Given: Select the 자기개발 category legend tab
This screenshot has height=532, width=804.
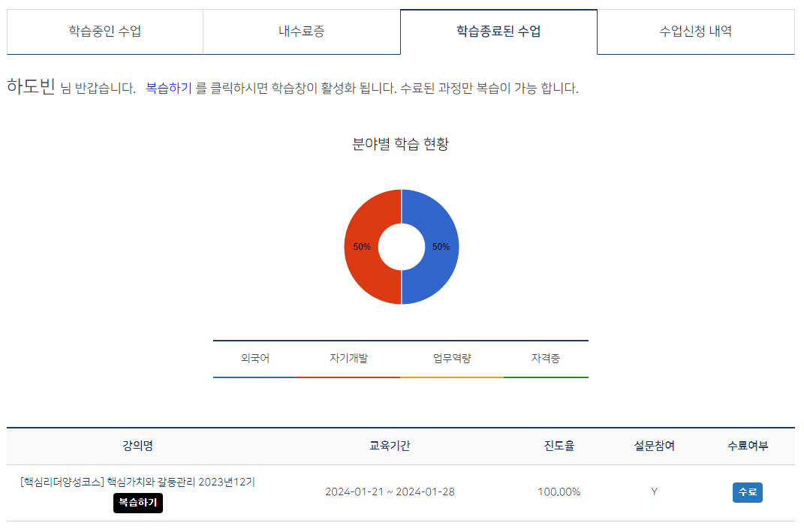Looking at the screenshot, I should click(x=348, y=358).
